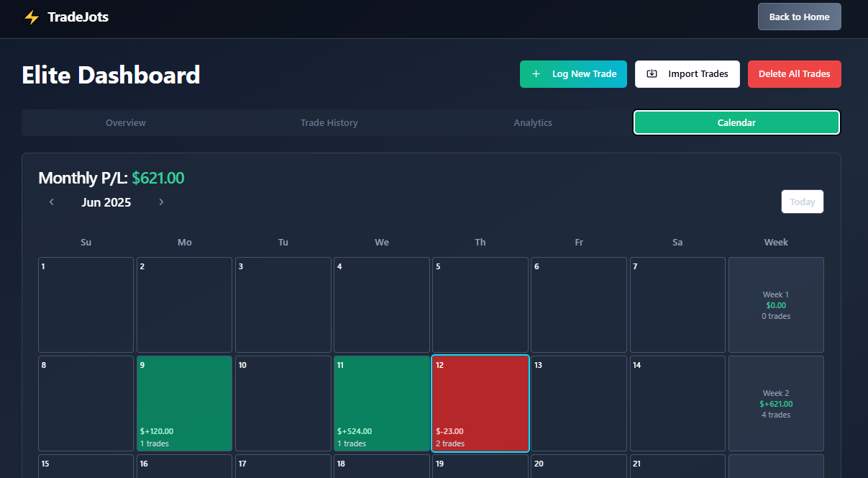Viewport: 868px width, 478px height.
Task: Click the TradeJots brand name
Action: (x=78, y=17)
